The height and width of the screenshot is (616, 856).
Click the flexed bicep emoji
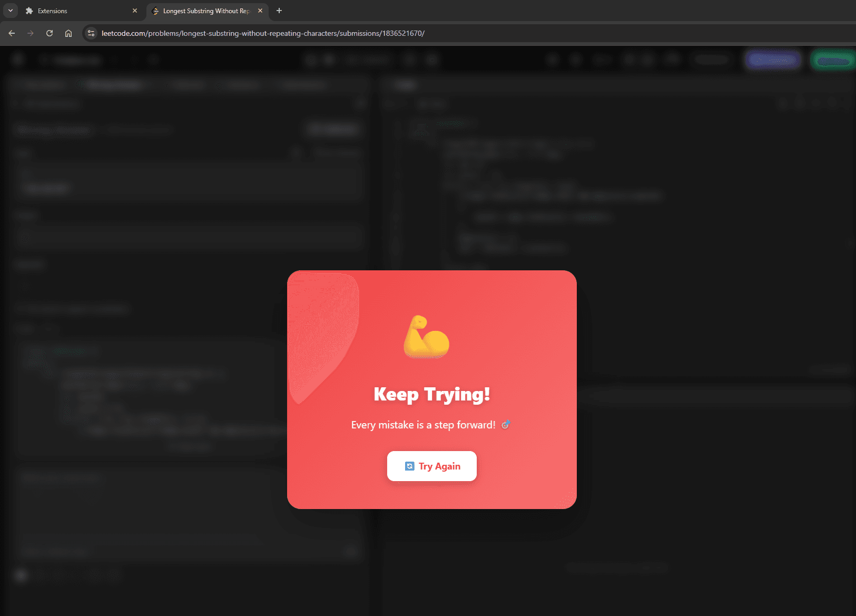tap(426, 337)
